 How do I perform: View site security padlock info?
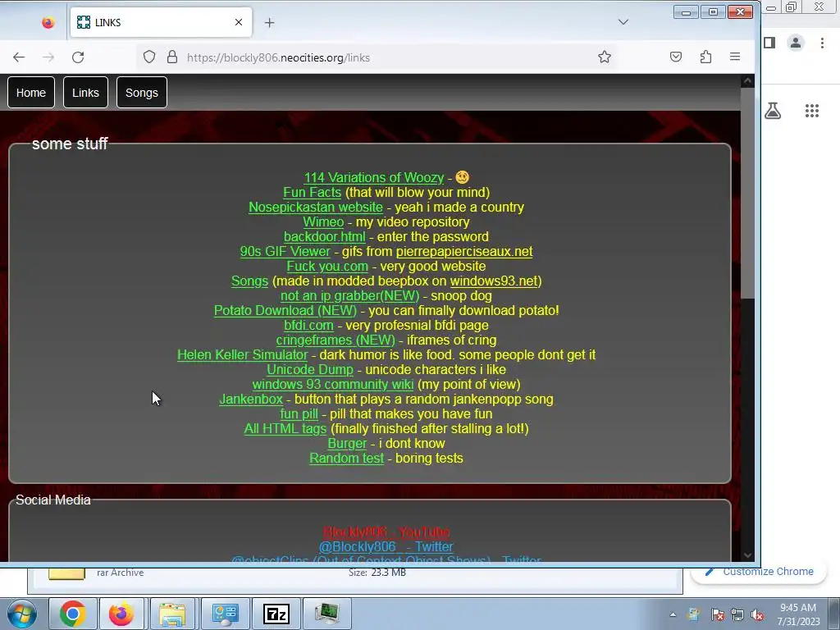pos(172,57)
